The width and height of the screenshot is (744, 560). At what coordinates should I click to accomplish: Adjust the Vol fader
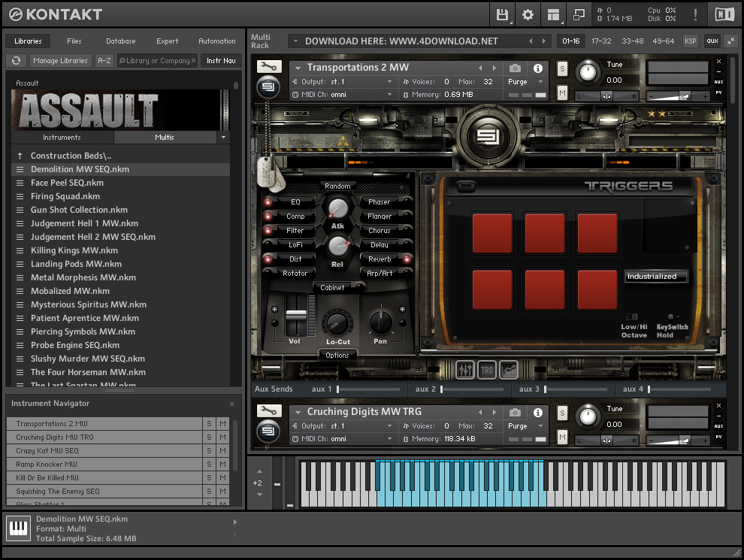point(296,316)
